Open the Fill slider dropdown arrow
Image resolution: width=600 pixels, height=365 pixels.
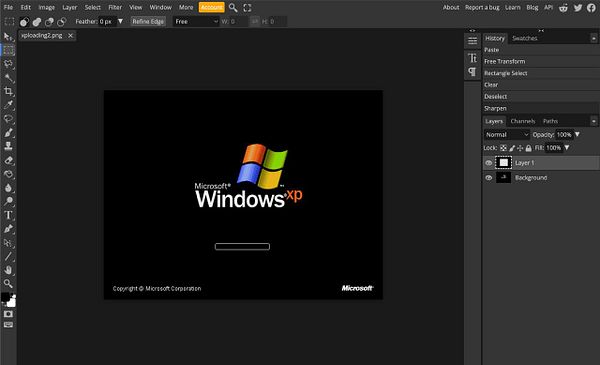point(567,148)
